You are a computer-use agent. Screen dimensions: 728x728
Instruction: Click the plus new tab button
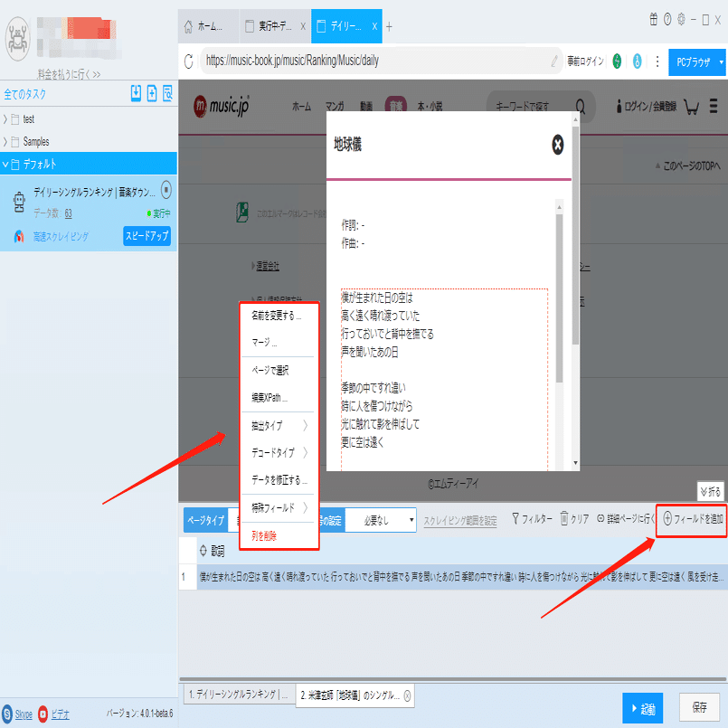pos(389,27)
